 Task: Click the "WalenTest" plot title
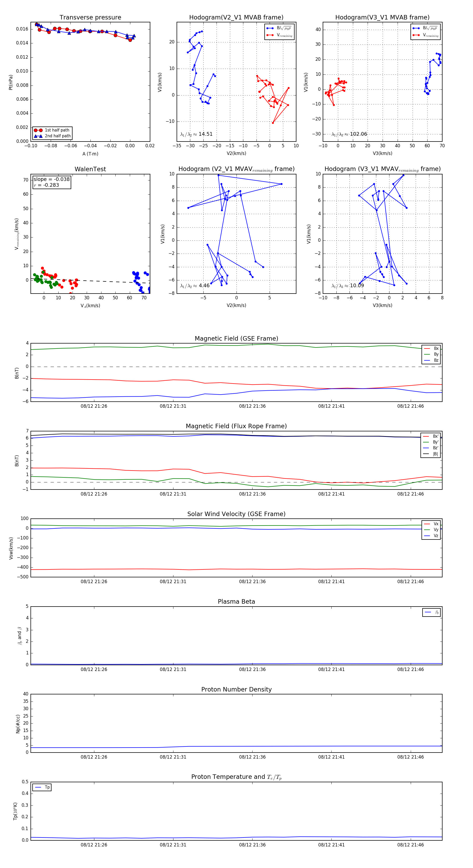click(x=90, y=169)
